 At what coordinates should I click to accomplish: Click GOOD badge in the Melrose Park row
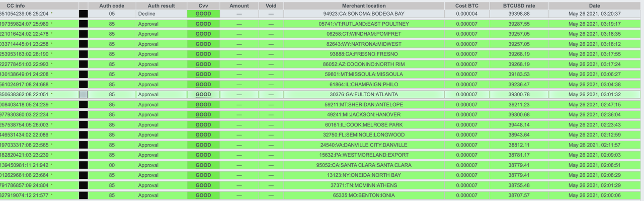tap(203, 124)
